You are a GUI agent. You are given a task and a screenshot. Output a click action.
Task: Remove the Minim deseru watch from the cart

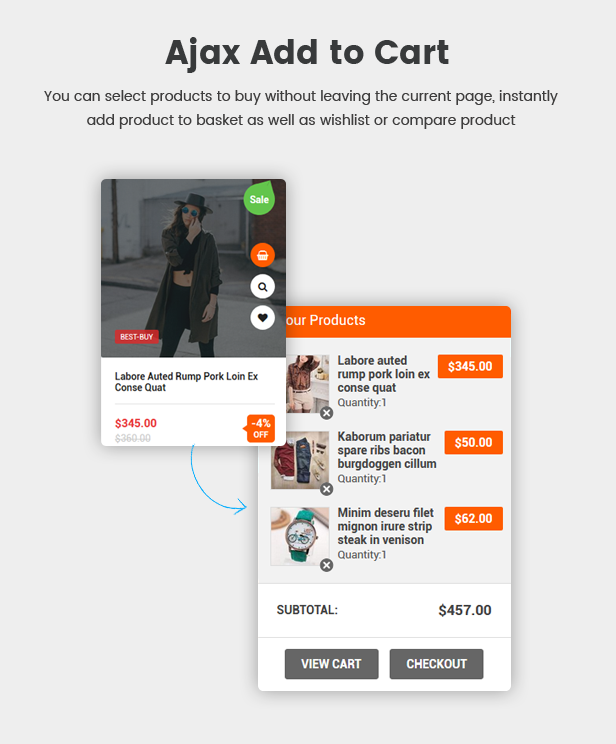327,565
